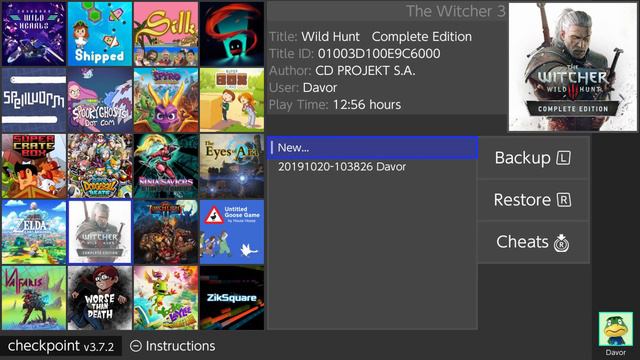This screenshot has height=360, width=640.
Task: Select the Worse Than Death tile
Action: pos(100,298)
